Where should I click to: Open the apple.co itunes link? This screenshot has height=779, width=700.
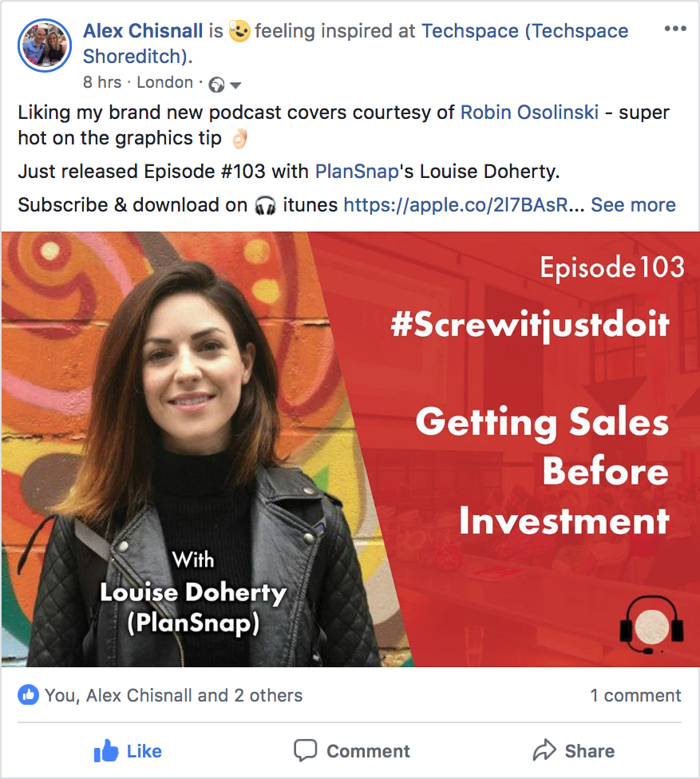(x=464, y=204)
